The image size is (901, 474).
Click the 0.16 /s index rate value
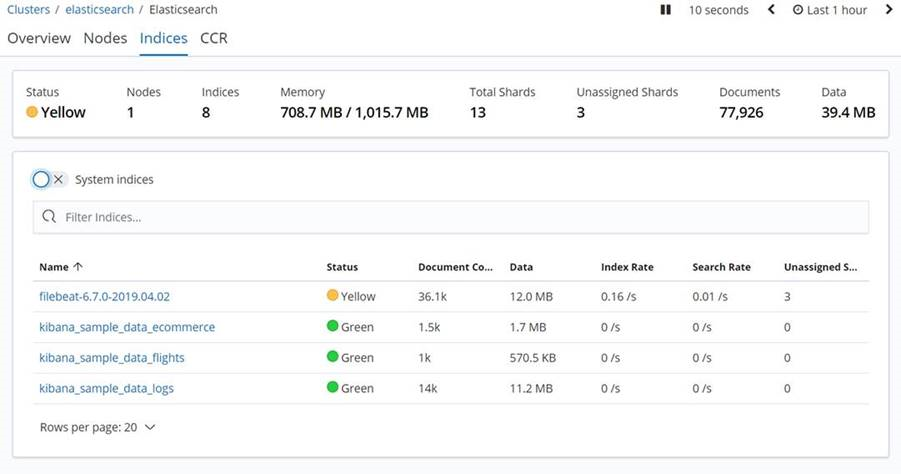coord(618,296)
